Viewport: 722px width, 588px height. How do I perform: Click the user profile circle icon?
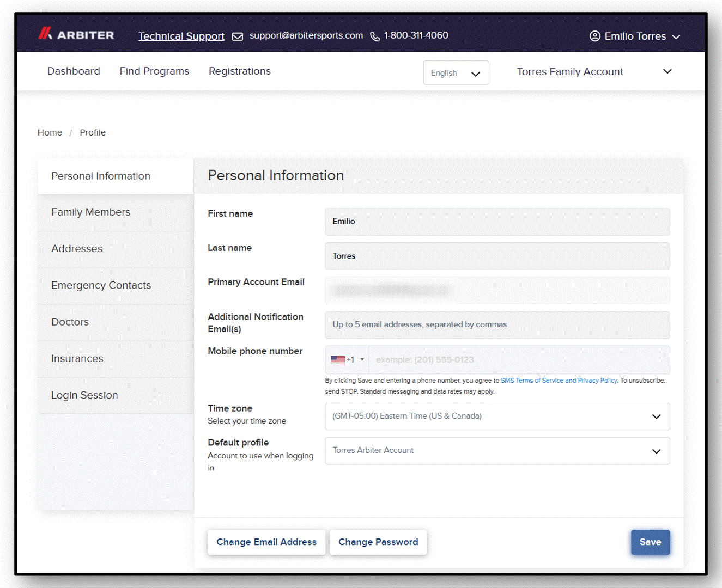595,36
